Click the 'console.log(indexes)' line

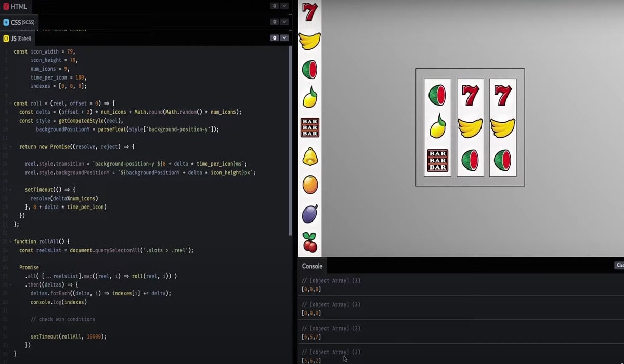click(x=59, y=302)
